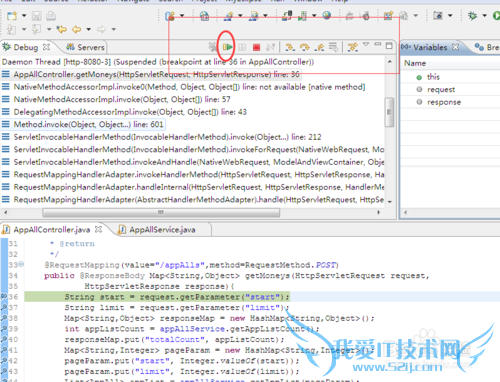Click the globe icon in main toolbar
500x382 pixels.
(x=327, y=15)
